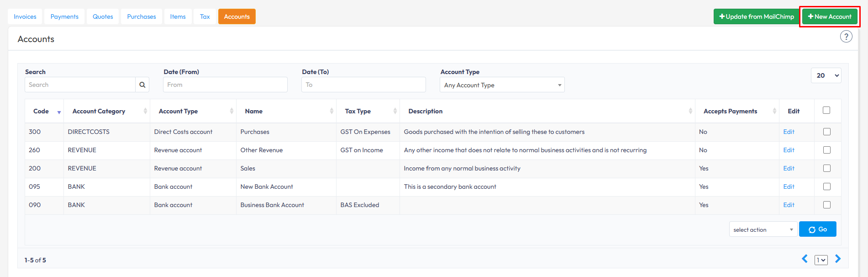Open the help question mark icon
The width and height of the screenshot is (868, 277).
coord(846,37)
